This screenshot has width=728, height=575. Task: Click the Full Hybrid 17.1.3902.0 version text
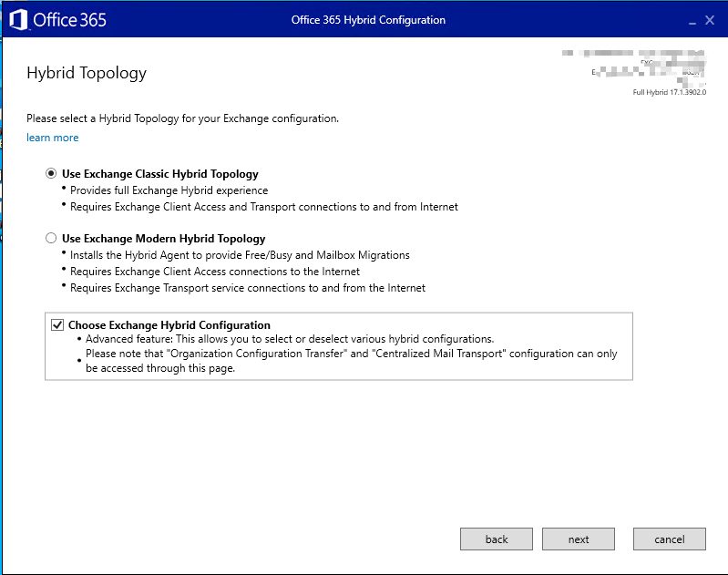click(x=669, y=92)
